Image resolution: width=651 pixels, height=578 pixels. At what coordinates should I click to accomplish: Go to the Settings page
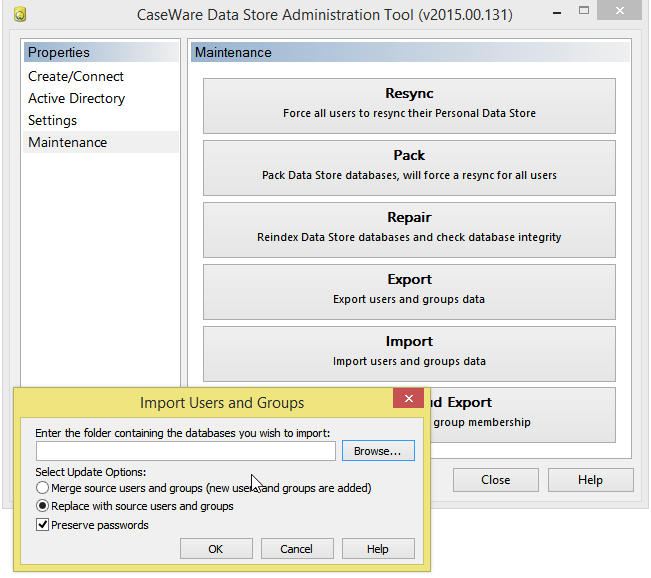pos(101,120)
